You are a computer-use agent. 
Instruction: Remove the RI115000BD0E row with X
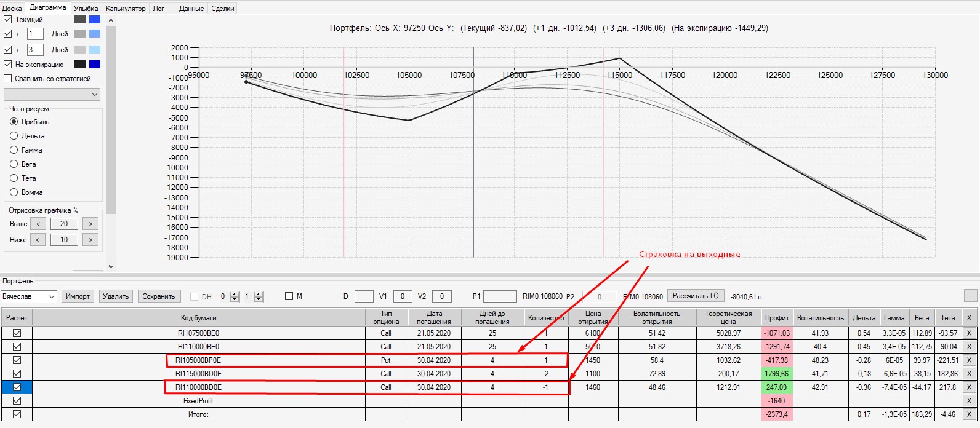[x=969, y=374]
